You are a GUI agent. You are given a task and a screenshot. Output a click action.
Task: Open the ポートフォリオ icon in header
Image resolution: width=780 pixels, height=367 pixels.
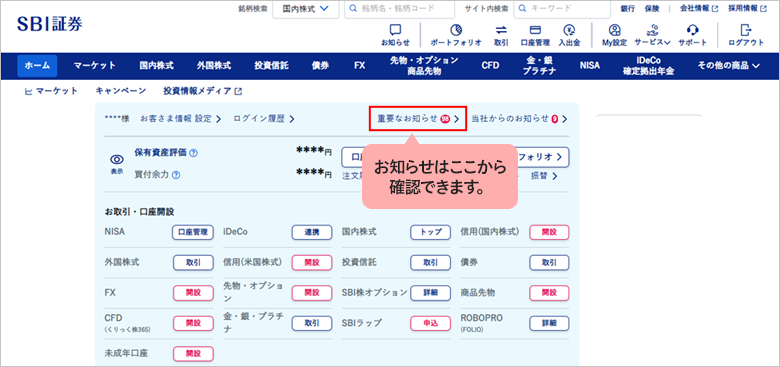point(456,35)
